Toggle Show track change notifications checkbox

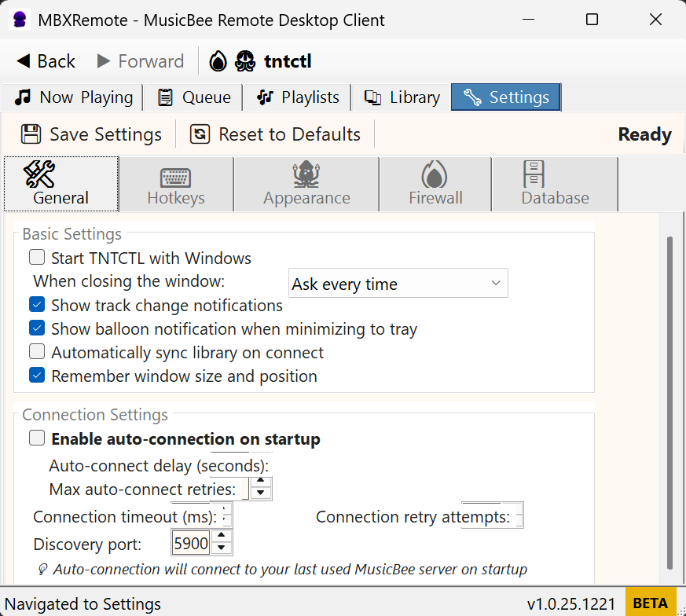[37, 305]
